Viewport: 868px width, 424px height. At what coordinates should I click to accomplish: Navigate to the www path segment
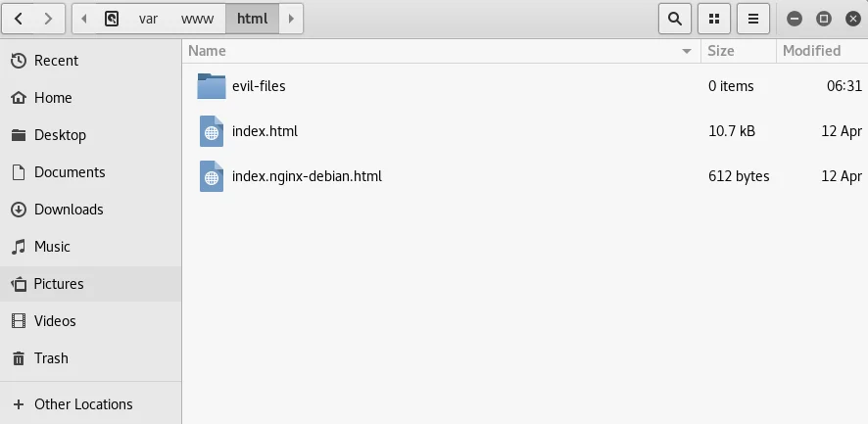(197, 19)
